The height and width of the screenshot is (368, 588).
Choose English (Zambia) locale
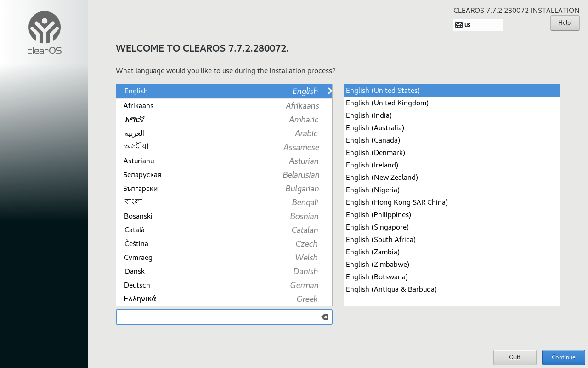click(x=452, y=252)
